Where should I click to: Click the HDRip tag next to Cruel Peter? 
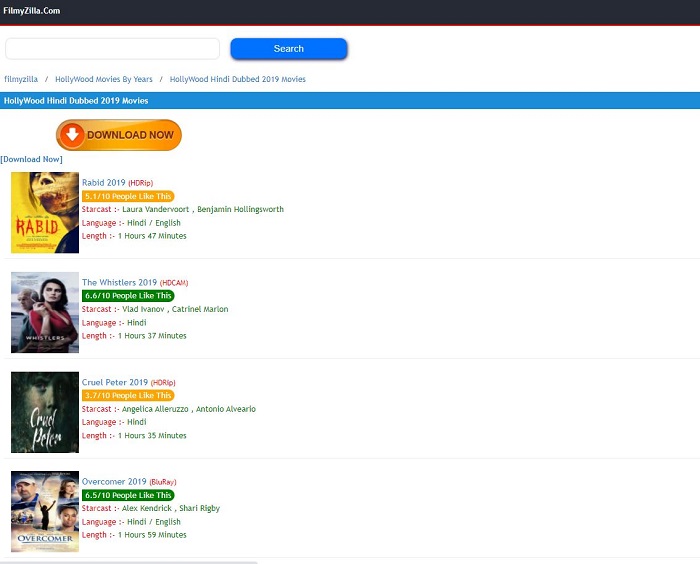tap(163, 383)
